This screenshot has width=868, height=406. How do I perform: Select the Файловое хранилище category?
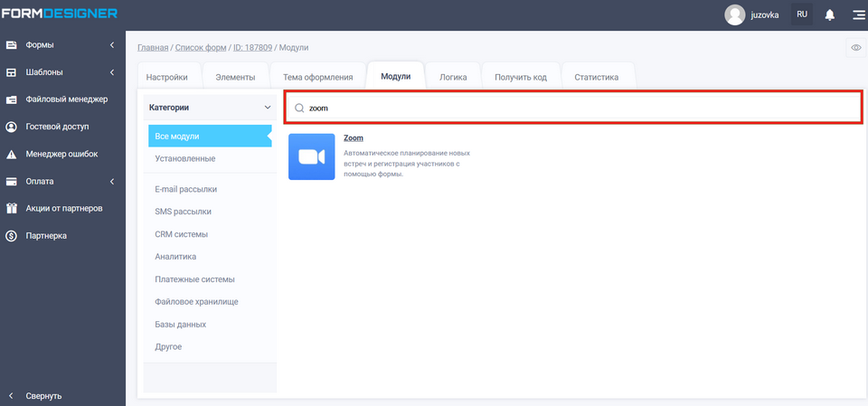pos(196,302)
